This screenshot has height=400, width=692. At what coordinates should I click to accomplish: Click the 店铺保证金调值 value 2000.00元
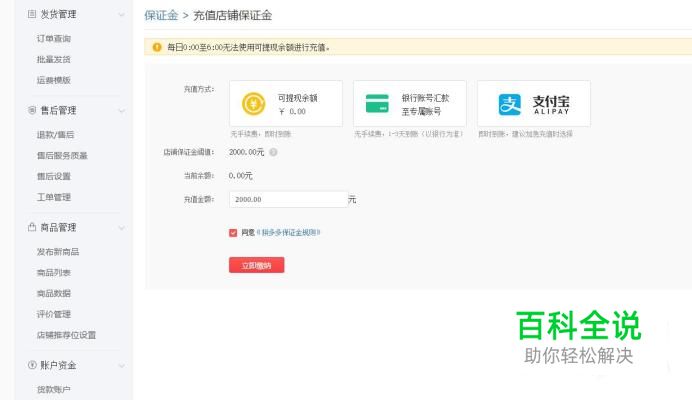coord(246,152)
